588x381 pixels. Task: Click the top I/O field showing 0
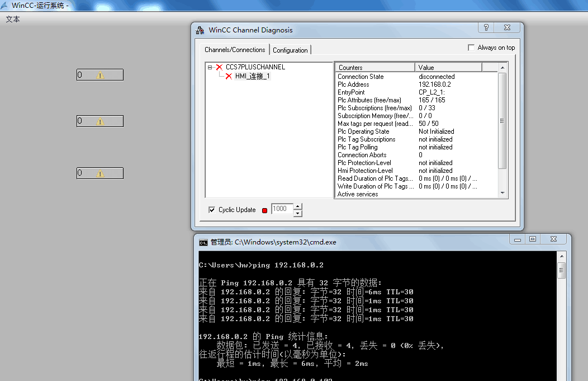(100, 75)
